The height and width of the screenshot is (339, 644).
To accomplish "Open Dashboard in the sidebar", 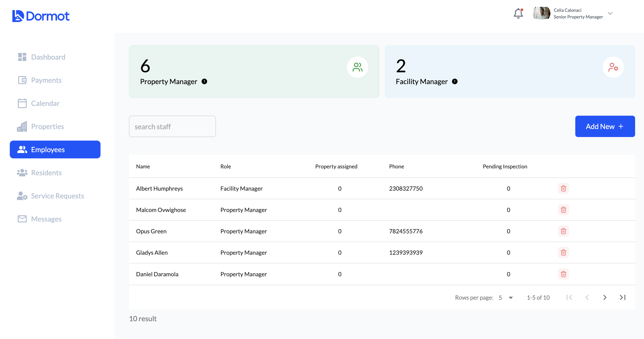I will (55, 57).
